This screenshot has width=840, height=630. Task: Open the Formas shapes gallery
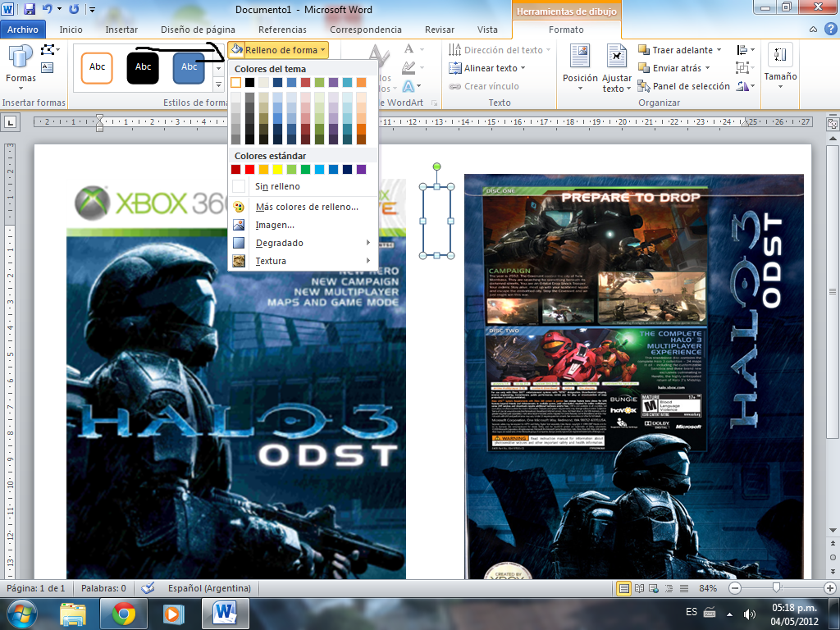pyautogui.click(x=21, y=67)
